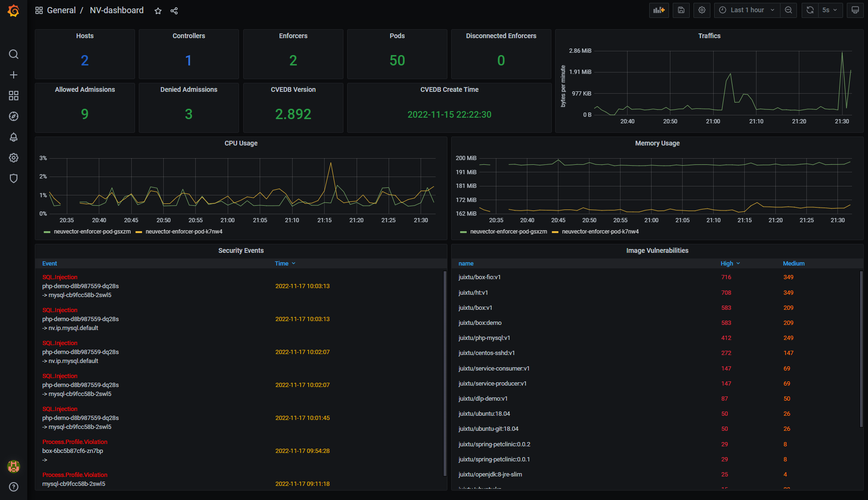Open the Last 1 hour time picker
Screen dimensions: 868x500
[747, 10]
